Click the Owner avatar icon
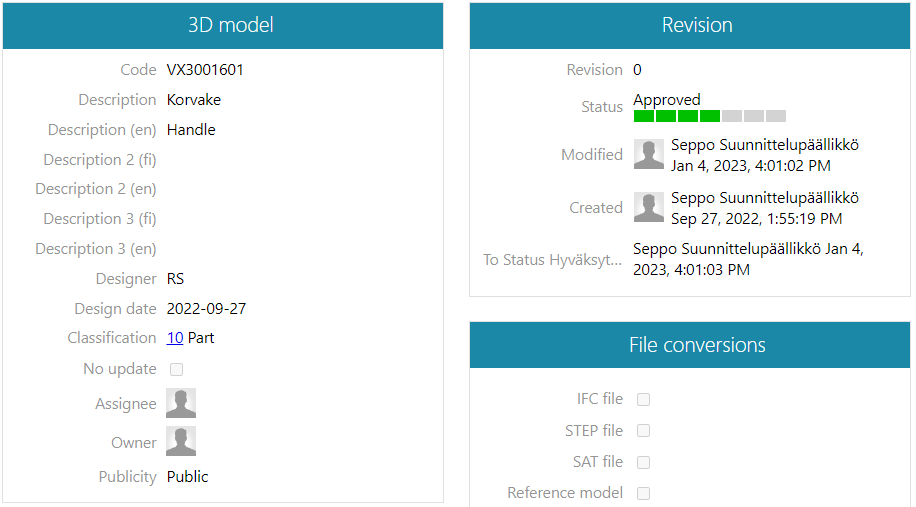 click(x=181, y=442)
